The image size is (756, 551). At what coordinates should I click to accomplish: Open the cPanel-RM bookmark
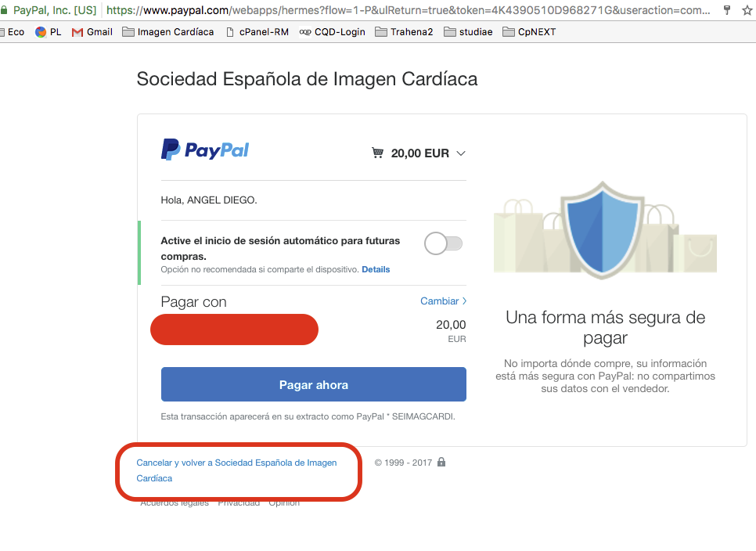[257, 32]
